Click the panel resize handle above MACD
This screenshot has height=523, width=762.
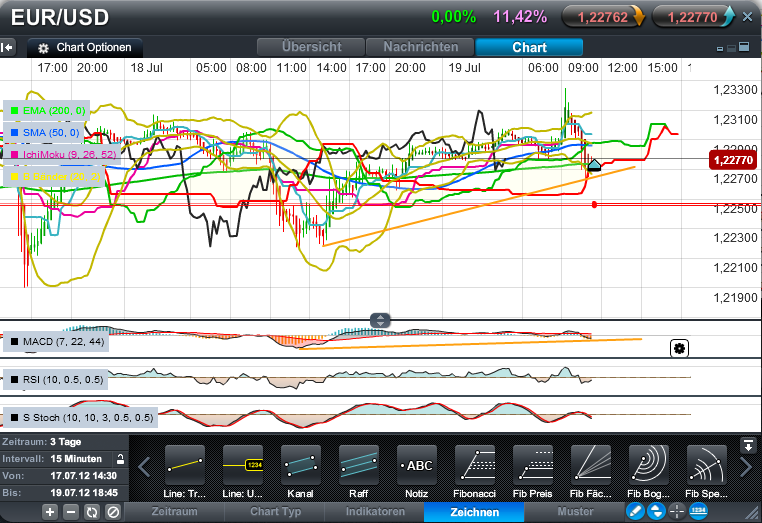coord(380,320)
